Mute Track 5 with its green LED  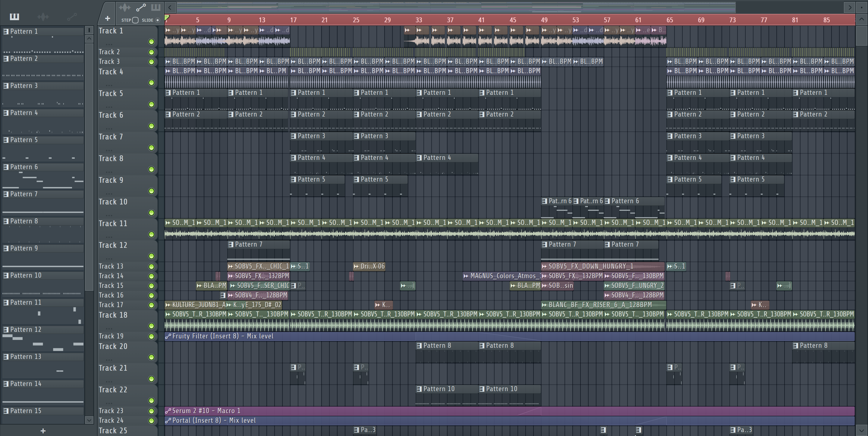pyautogui.click(x=151, y=104)
